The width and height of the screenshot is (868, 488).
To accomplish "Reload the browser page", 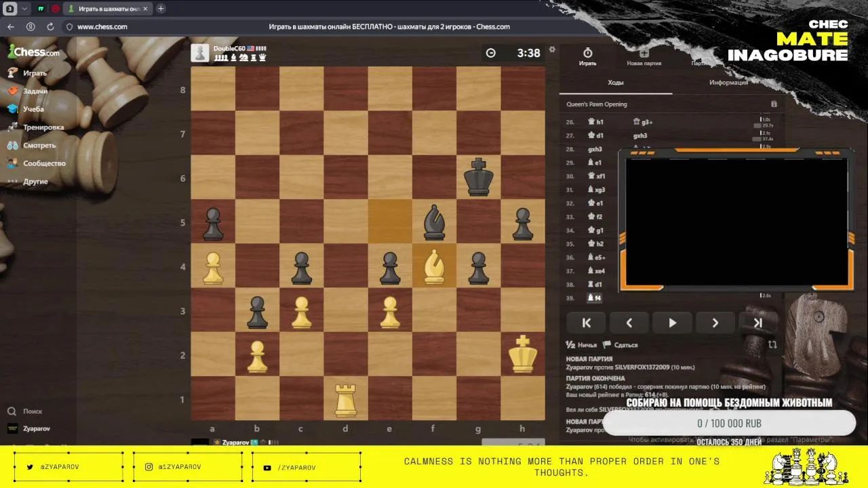I will point(50,26).
